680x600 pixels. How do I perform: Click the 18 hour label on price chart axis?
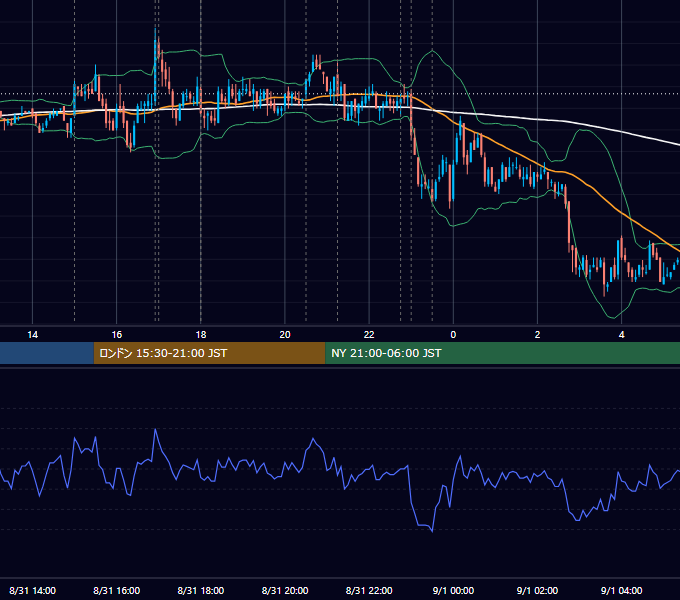(201, 335)
